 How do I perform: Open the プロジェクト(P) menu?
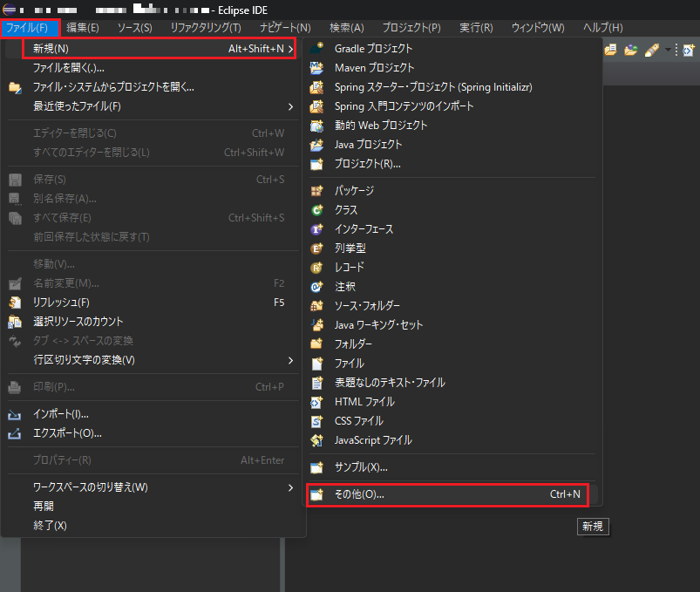tap(411, 28)
